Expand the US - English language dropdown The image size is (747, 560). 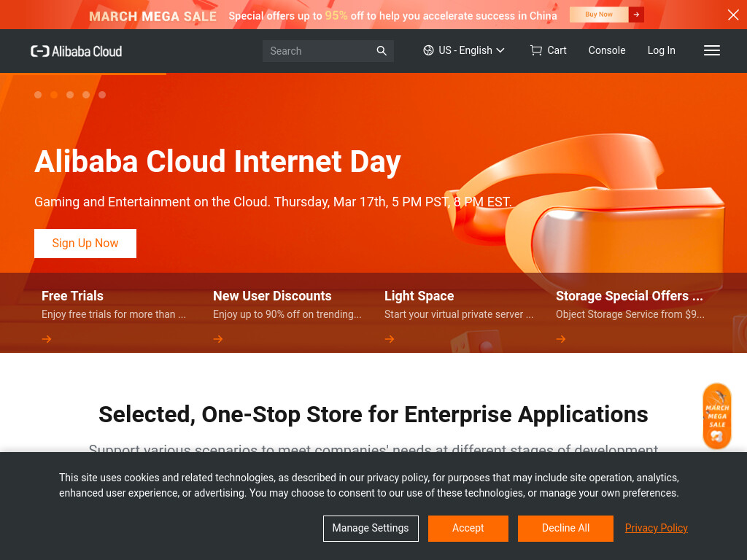[464, 50]
